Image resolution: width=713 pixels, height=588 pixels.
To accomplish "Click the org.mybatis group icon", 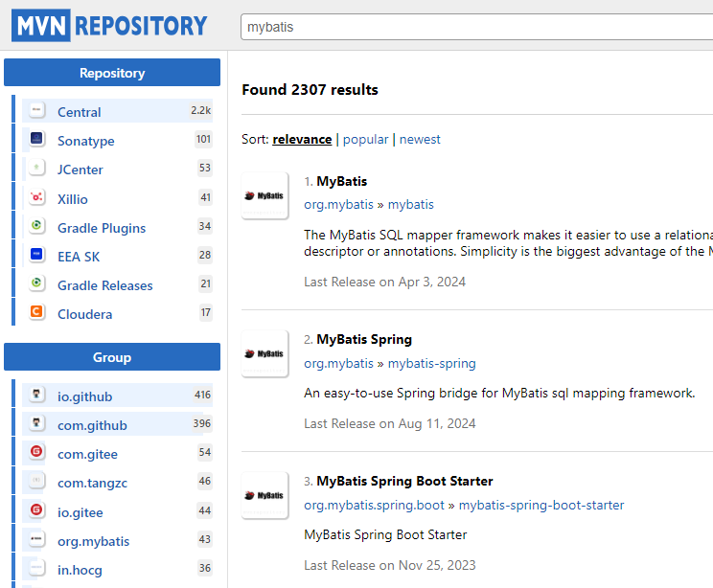I will click(36, 539).
